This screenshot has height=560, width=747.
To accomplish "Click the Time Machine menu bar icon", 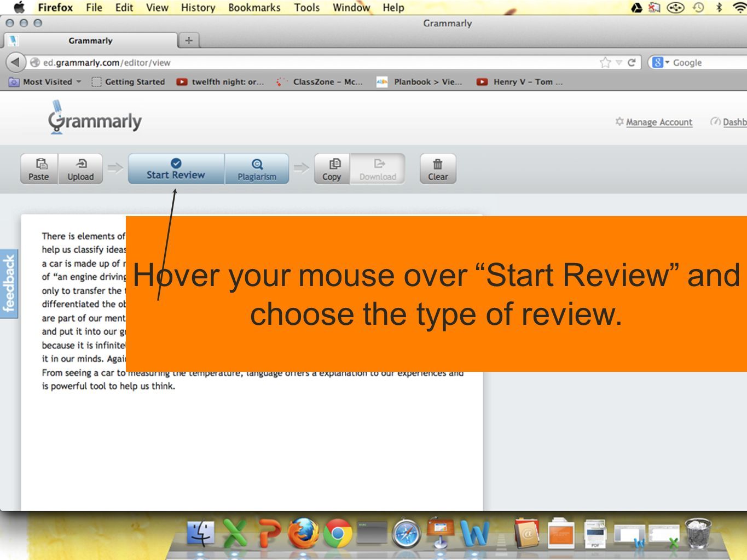I will click(x=698, y=8).
